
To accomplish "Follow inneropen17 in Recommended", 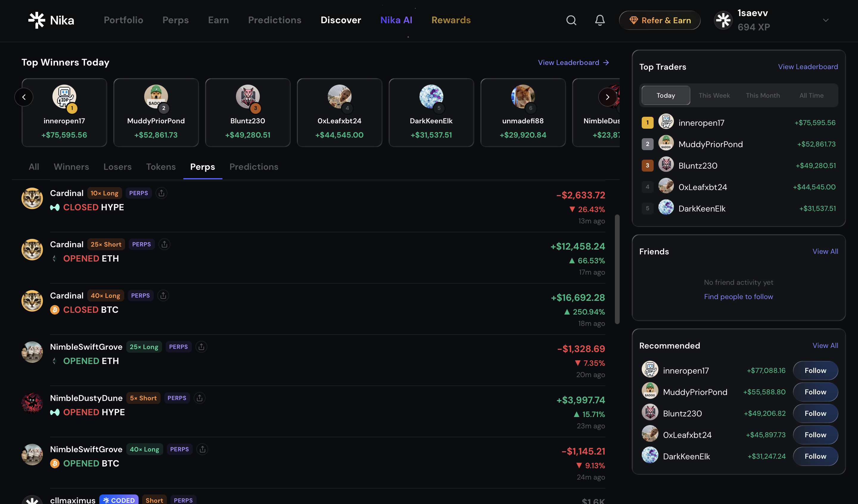I will point(815,371).
